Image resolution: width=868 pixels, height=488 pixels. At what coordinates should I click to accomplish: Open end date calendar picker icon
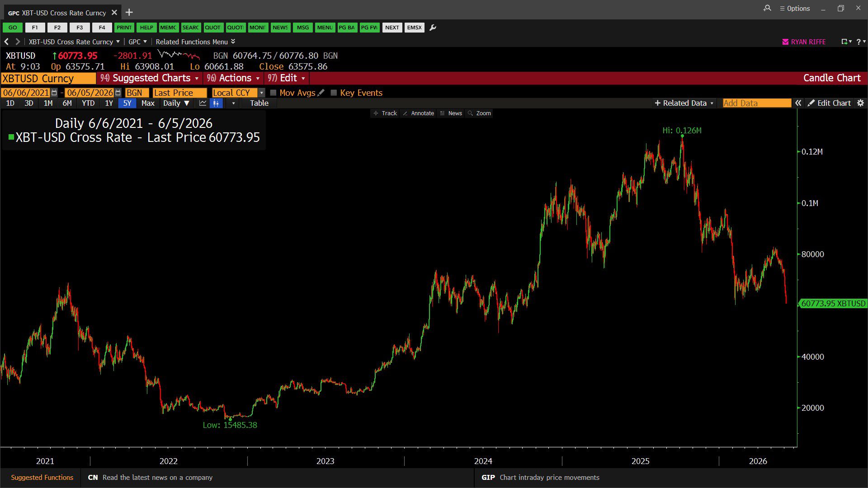point(118,93)
